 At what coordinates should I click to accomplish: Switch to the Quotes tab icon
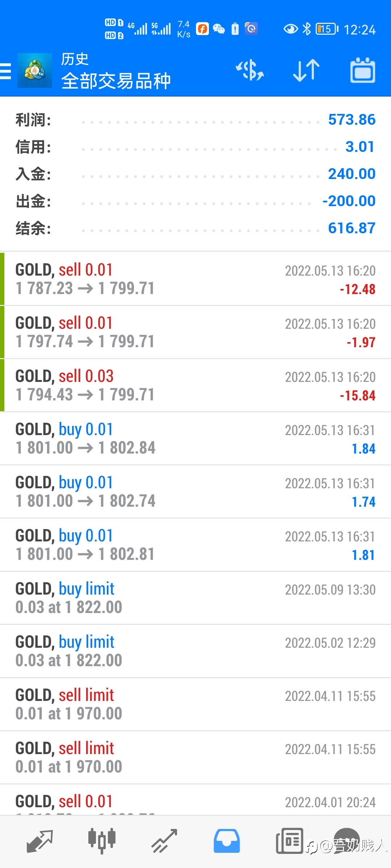(40, 841)
